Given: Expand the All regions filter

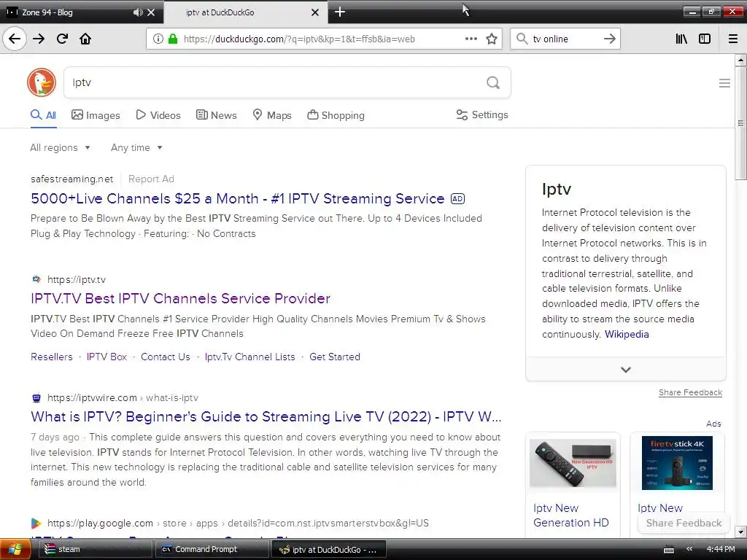Looking at the screenshot, I should coord(60,147).
